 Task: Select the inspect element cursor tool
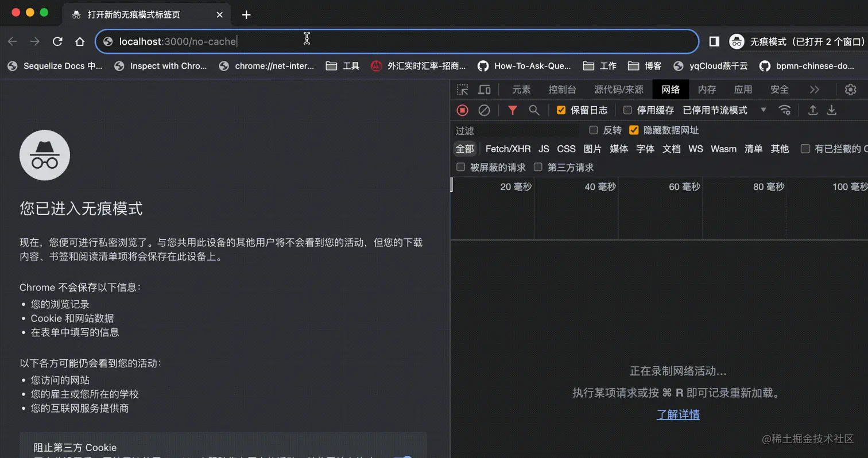click(x=463, y=90)
